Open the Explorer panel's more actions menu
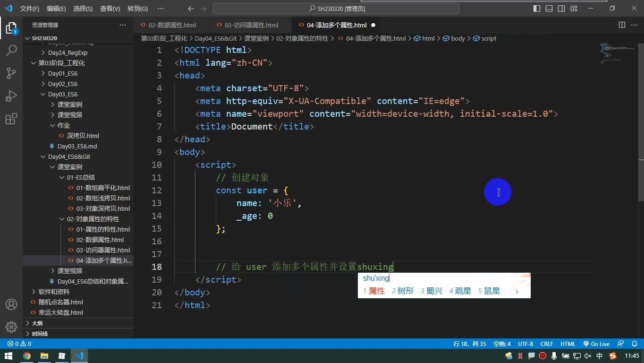 point(123,25)
